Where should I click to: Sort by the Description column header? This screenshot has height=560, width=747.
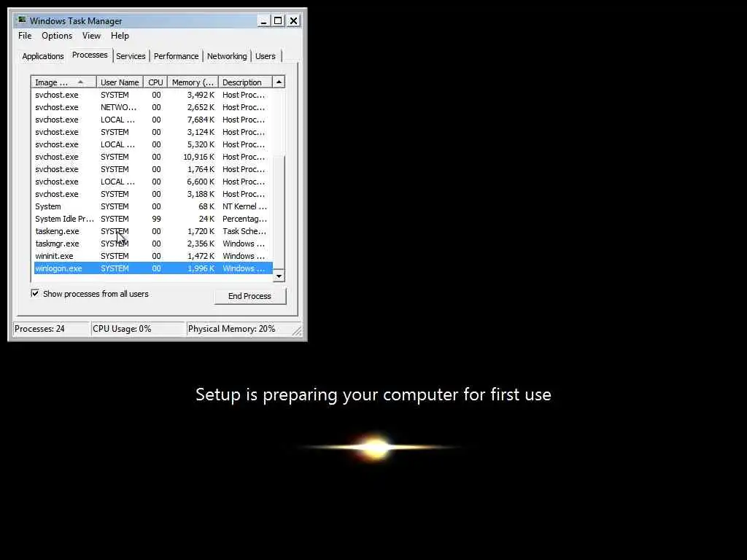pyautogui.click(x=245, y=82)
